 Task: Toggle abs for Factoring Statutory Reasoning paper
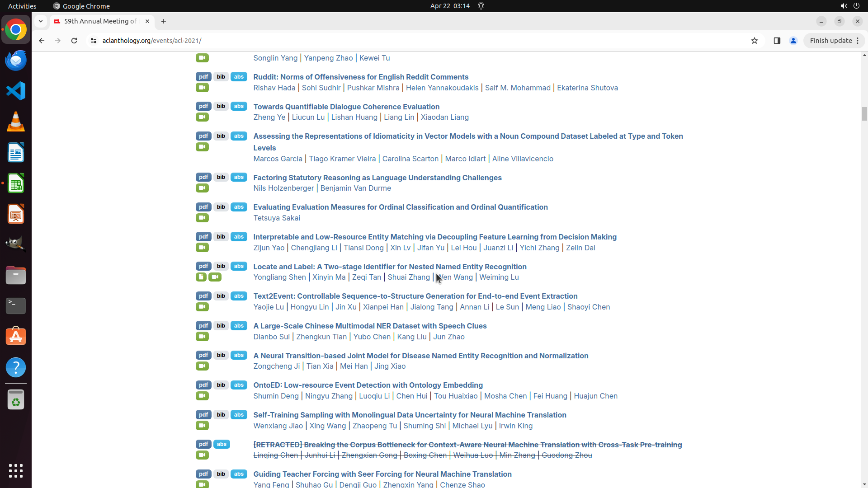click(239, 177)
